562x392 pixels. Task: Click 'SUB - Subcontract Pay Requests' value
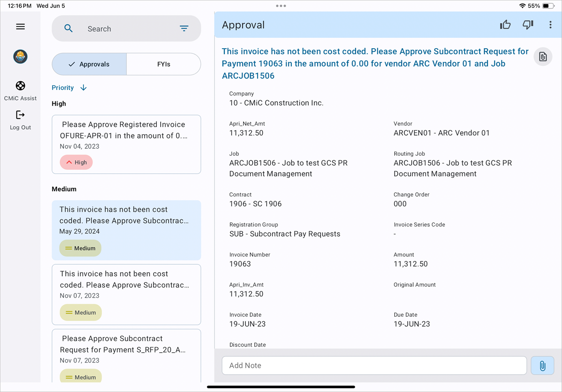pyautogui.click(x=285, y=234)
